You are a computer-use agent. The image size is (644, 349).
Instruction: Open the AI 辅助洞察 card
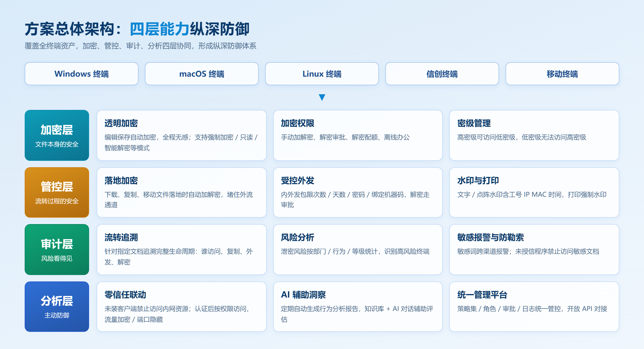click(358, 307)
